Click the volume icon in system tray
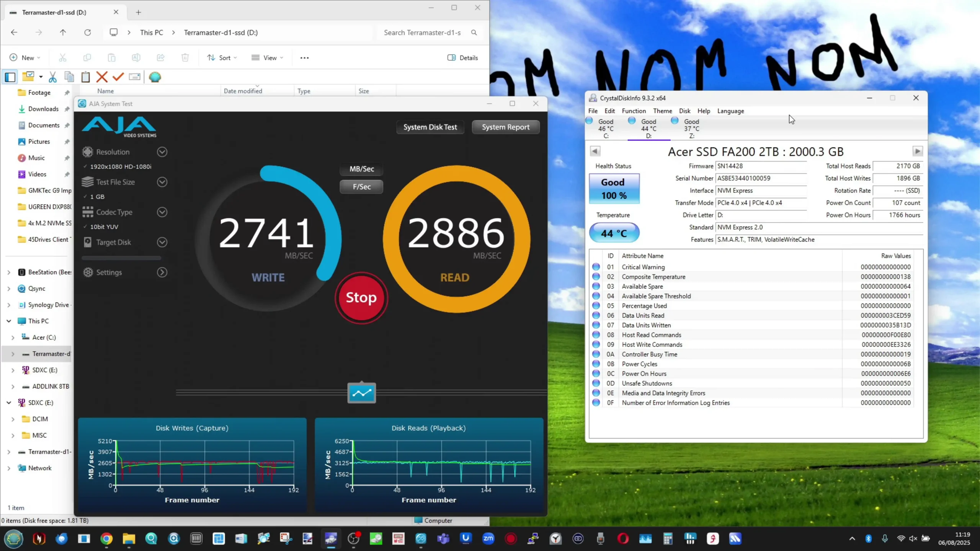The image size is (980, 551). (913, 539)
